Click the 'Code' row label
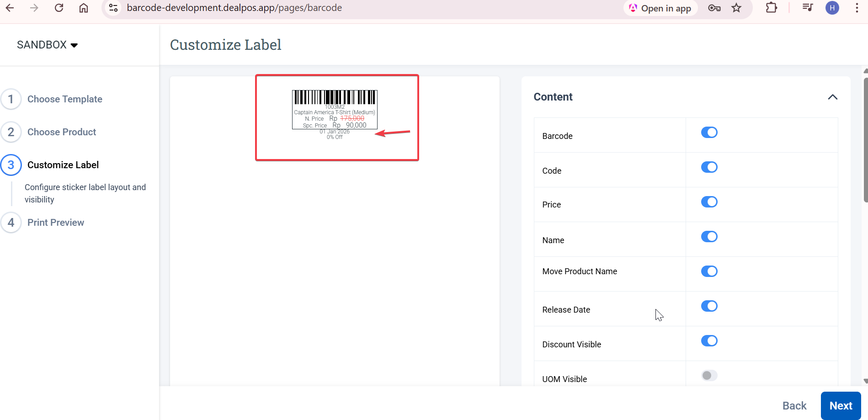The height and width of the screenshot is (420, 868). pos(552,171)
